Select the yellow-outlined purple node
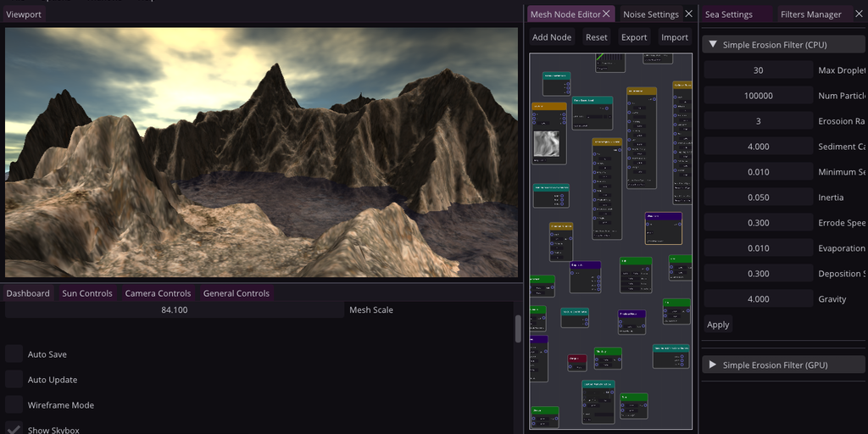868x434 pixels. [663, 228]
